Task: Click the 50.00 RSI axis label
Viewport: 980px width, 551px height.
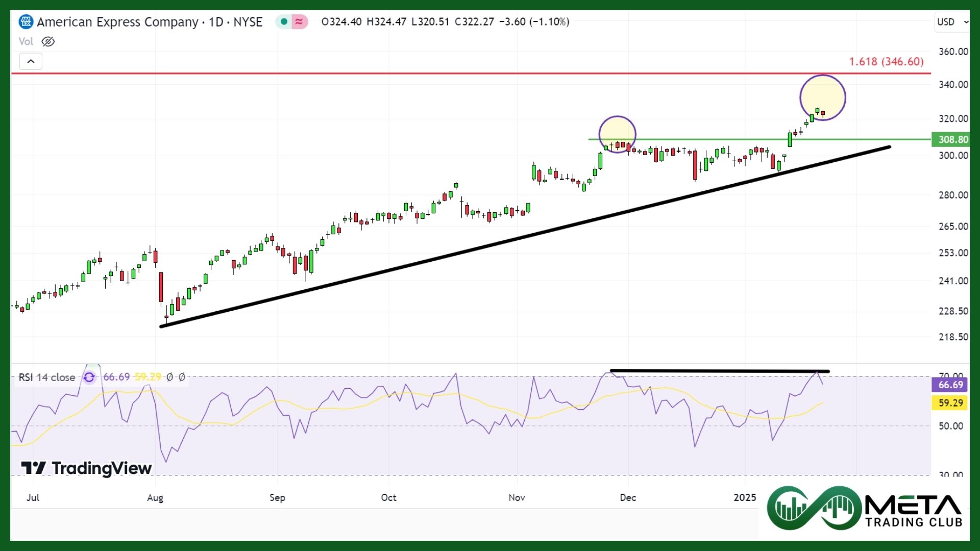Action: (x=950, y=426)
